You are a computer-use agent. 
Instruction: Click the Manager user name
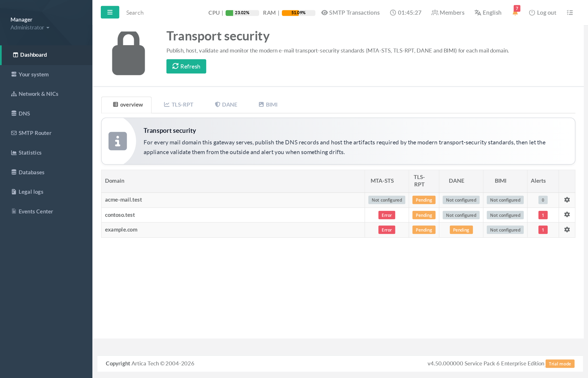point(21,20)
